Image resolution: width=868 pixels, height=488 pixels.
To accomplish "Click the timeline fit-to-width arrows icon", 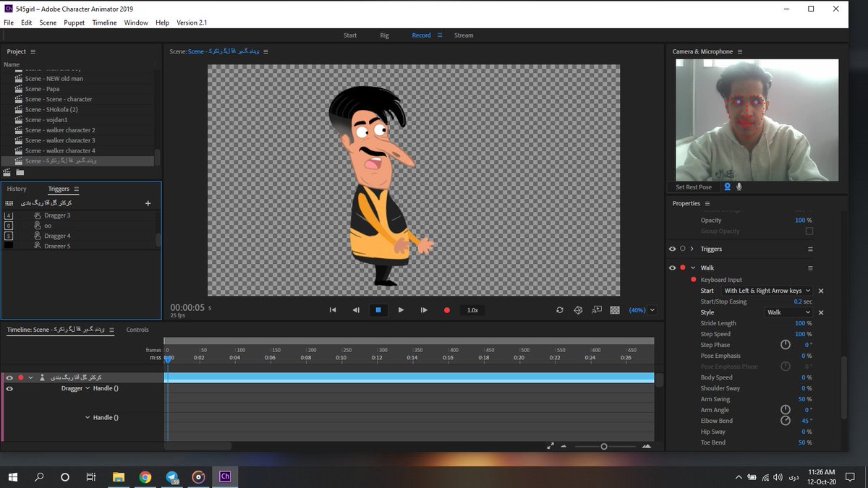I will pos(550,446).
